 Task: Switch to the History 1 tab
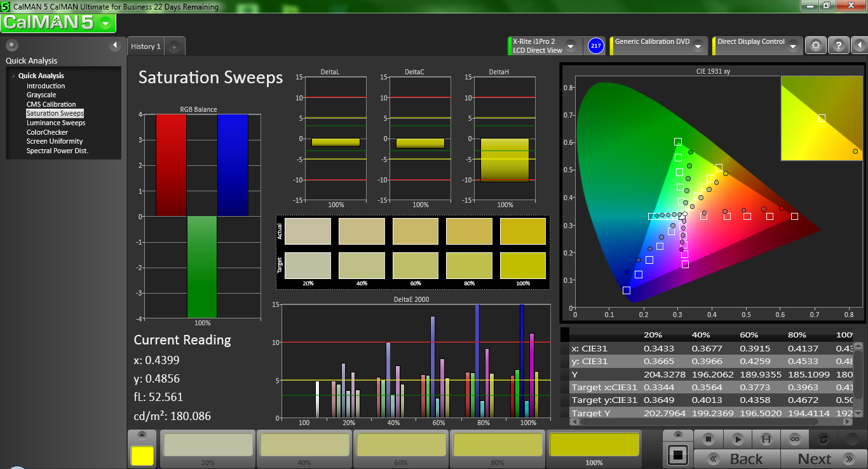[146, 46]
